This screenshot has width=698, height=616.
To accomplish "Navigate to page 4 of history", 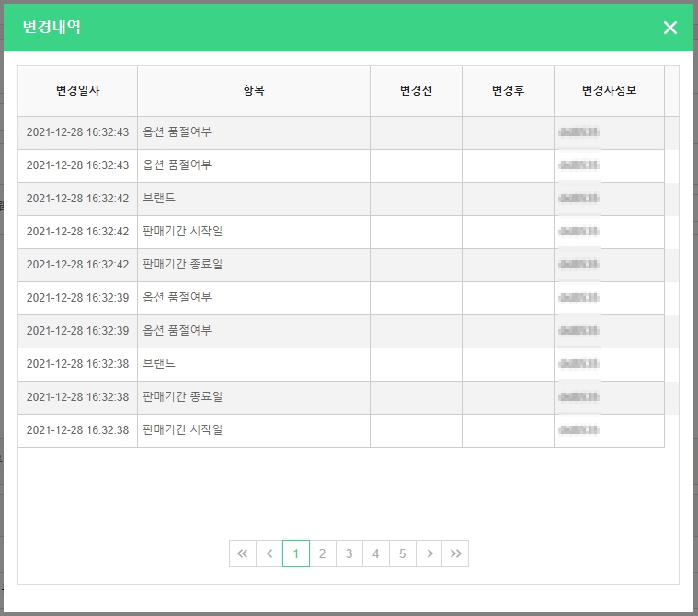I will [376, 553].
